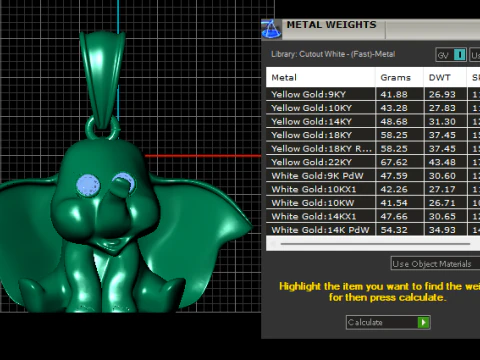The height and width of the screenshot is (360, 480).
Task: Click the 54.32 grams value
Action: point(394,230)
